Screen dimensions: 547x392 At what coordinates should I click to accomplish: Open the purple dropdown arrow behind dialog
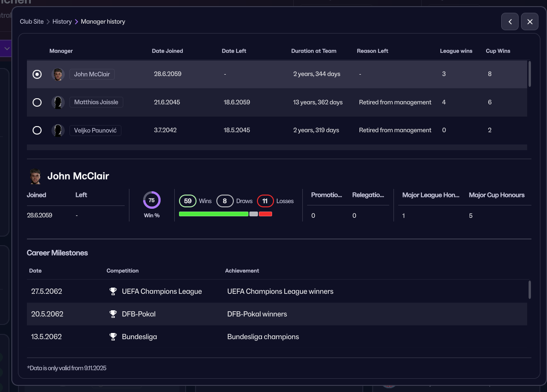[x=7, y=48]
